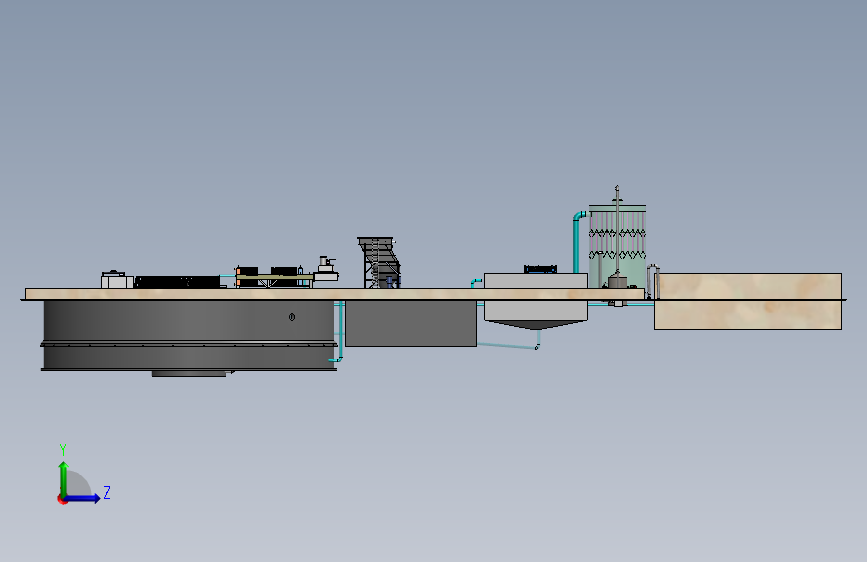Viewport: 867px width, 562px height.
Task: Select the stair hopper structure on deck
Action: [379, 263]
